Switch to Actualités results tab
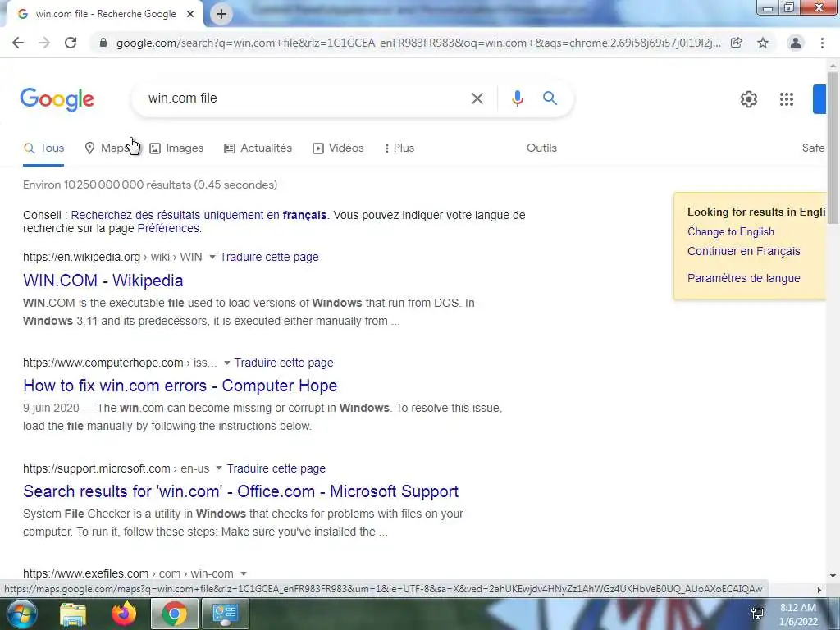Screen dimensions: 840x630 pos(258,148)
